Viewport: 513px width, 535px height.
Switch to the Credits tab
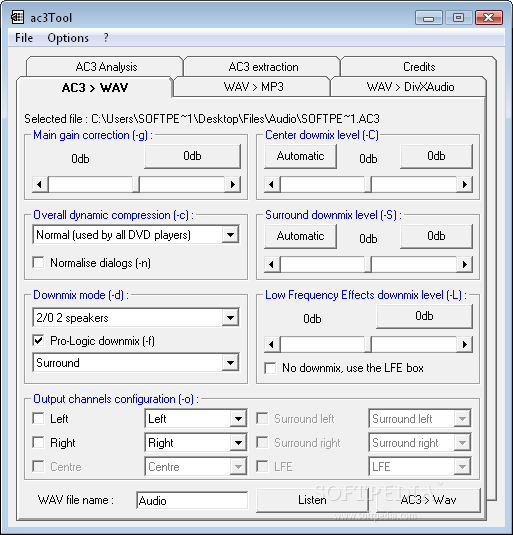coord(419,67)
